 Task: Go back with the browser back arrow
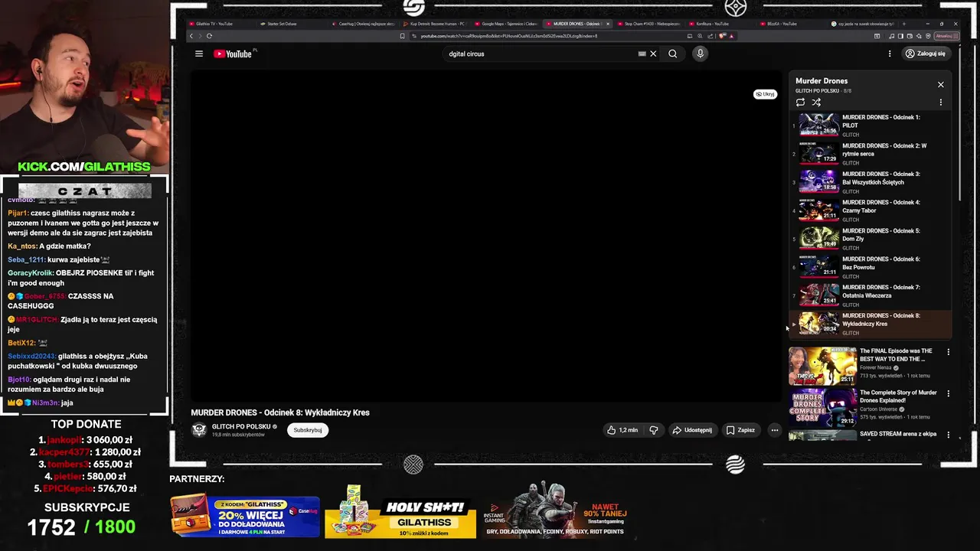191,36
